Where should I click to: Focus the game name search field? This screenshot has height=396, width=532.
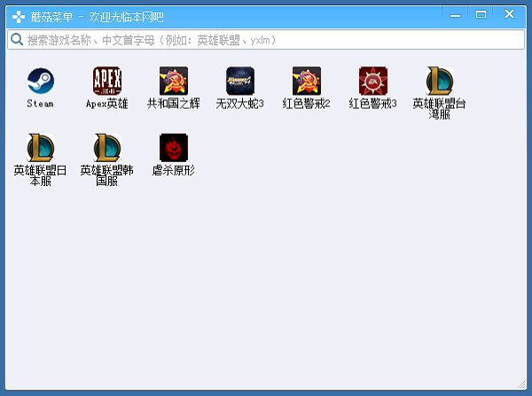click(266, 40)
